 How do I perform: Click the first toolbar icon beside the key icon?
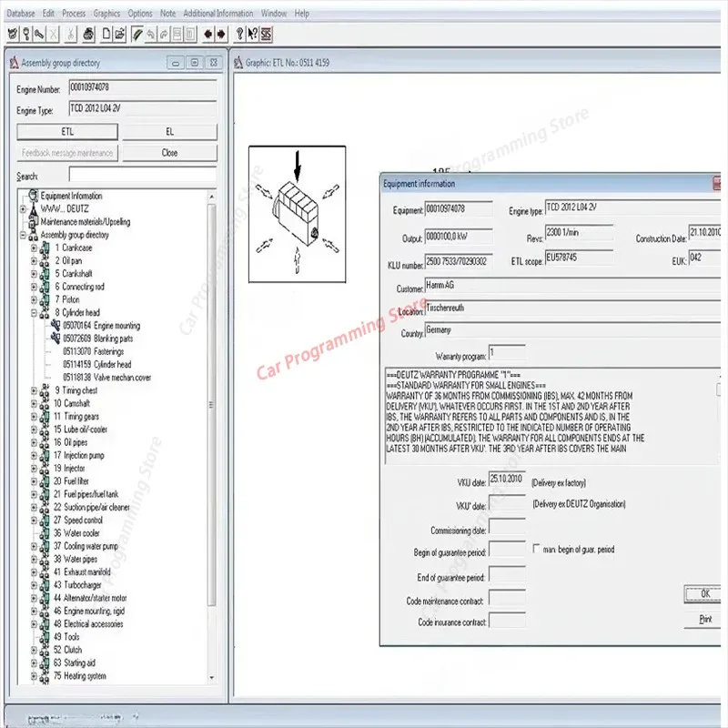(x=13, y=34)
